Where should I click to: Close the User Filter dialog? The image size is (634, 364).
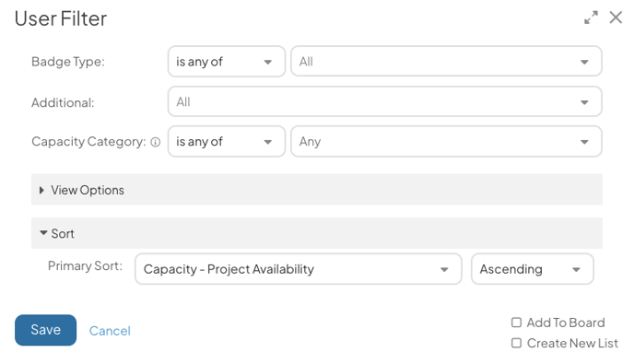616,18
